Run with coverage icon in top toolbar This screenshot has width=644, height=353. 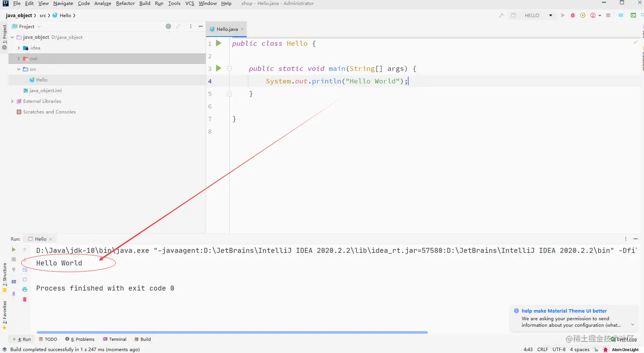click(x=583, y=15)
